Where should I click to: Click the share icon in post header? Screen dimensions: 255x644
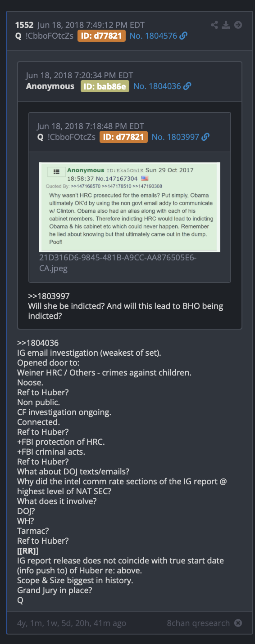point(215,25)
